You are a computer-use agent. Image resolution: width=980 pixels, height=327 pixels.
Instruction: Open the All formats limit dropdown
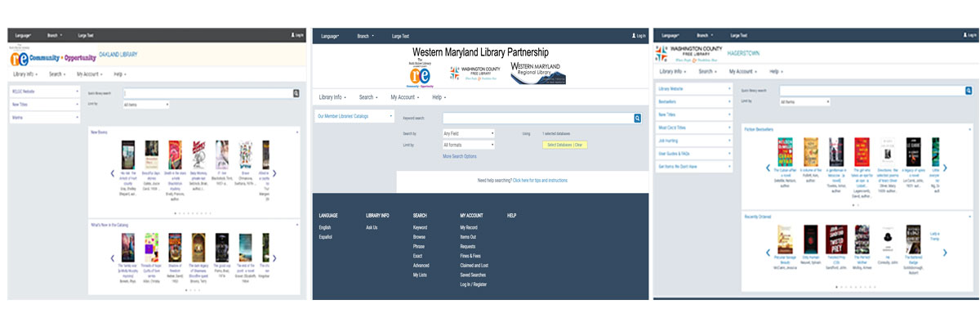(x=468, y=145)
